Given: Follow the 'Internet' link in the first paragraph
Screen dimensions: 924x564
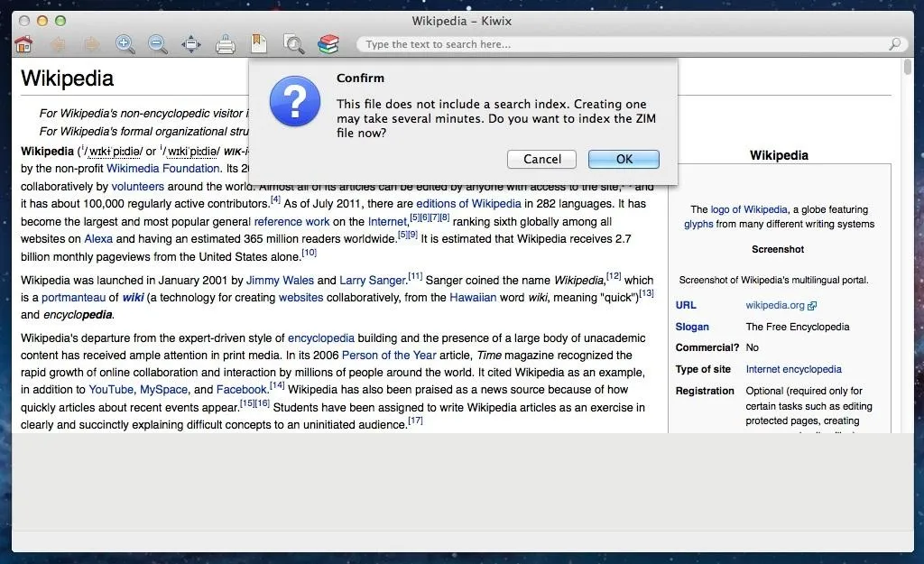Looking at the screenshot, I should 387,222.
